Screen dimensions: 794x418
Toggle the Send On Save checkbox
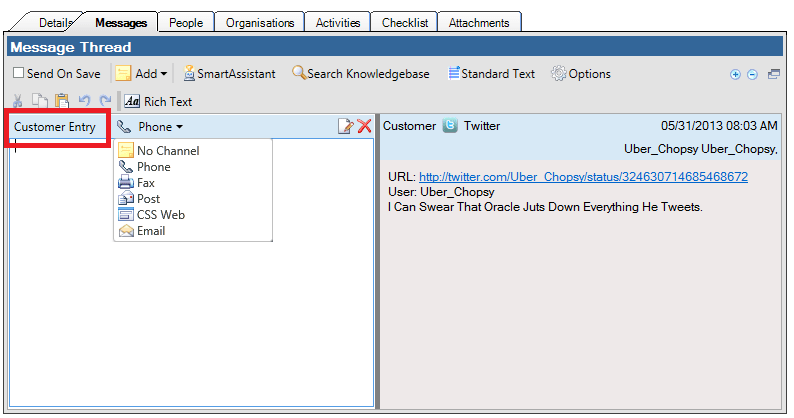pyautogui.click(x=19, y=74)
